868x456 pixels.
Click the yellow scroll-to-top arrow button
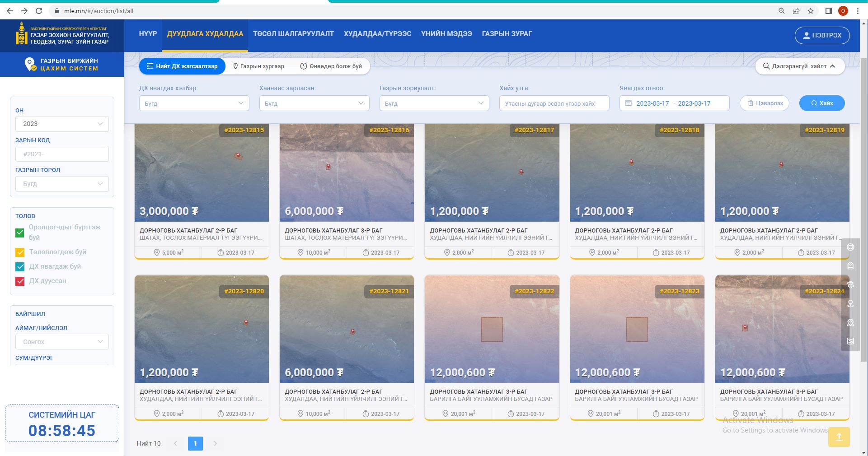[839, 437]
